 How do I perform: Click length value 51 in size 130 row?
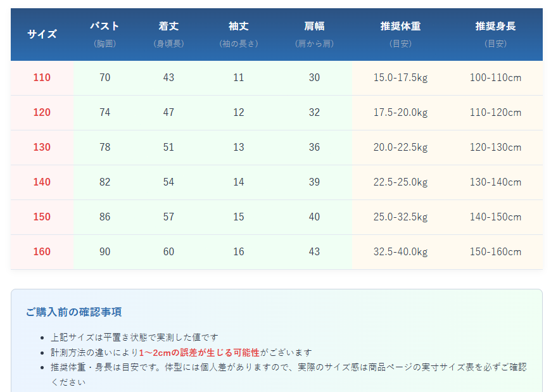pos(168,147)
